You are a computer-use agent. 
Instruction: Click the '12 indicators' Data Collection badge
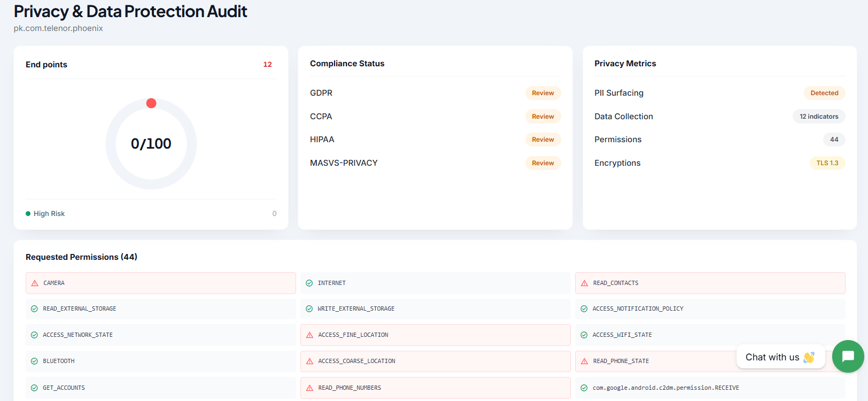pos(819,117)
